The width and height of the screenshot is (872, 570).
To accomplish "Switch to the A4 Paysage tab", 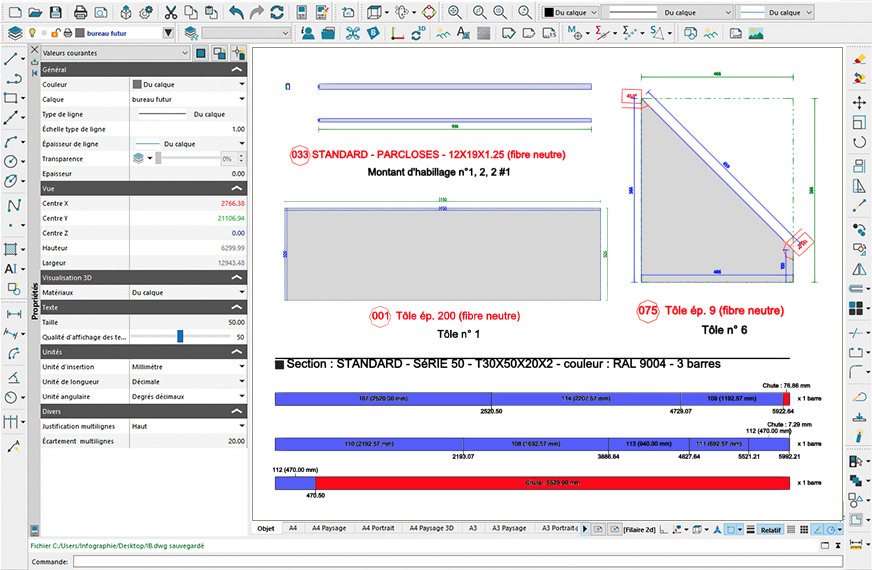I will pos(328,528).
